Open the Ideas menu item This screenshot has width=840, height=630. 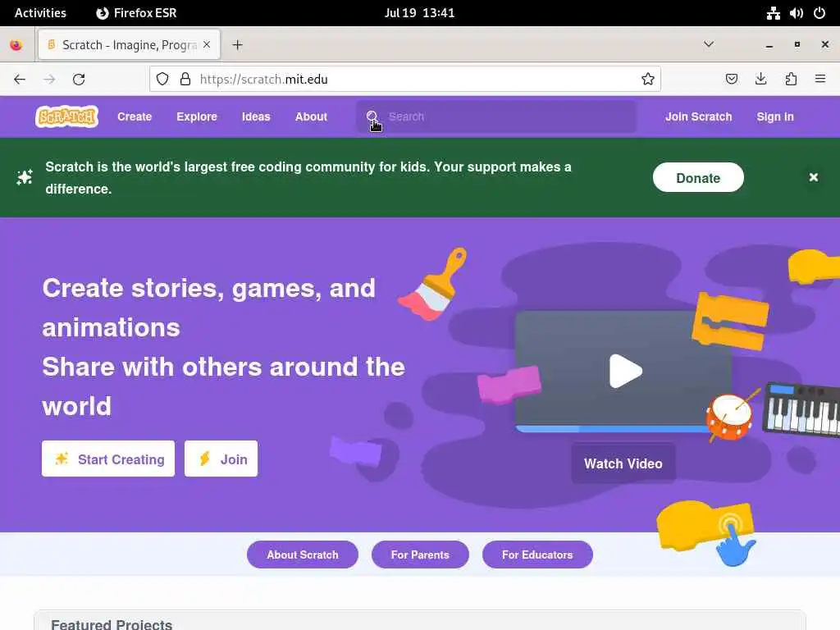pos(256,116)
